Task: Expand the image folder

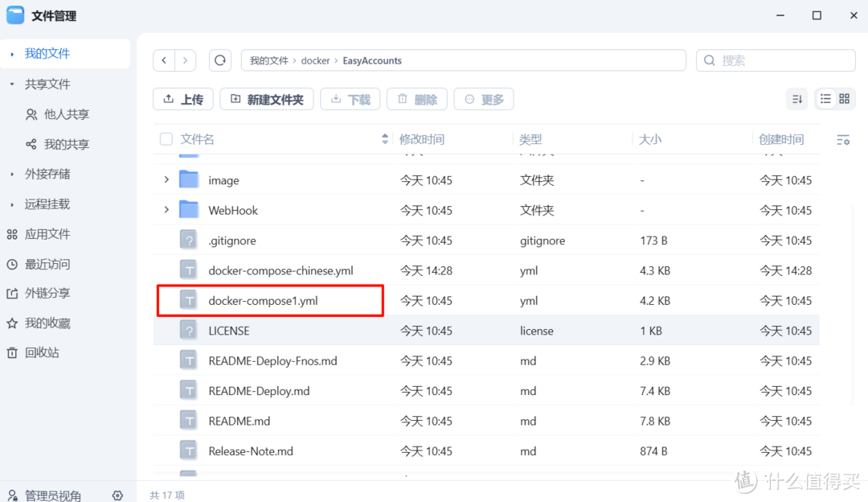Action: [166, 180]
